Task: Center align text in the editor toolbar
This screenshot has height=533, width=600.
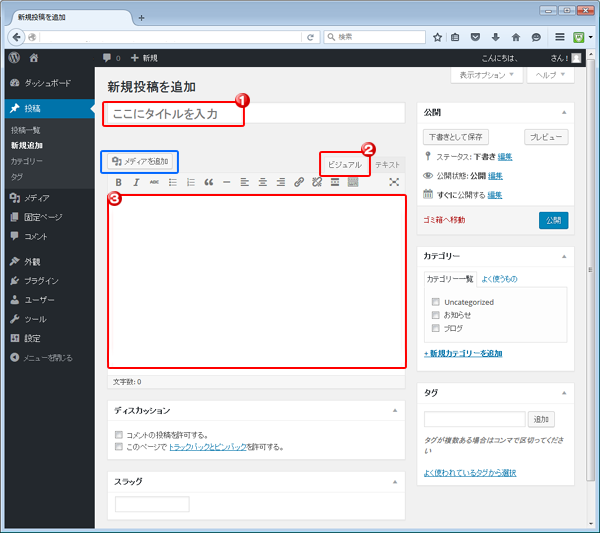Action: [262, 182]
